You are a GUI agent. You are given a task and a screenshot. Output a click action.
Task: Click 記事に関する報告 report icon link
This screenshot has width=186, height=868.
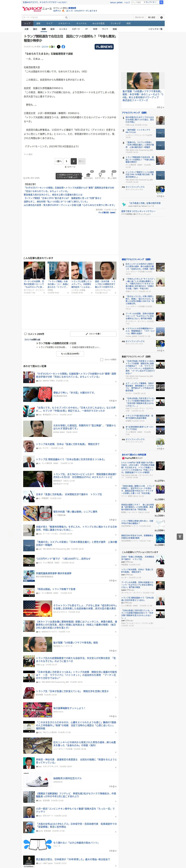click(x=31, y=178)
